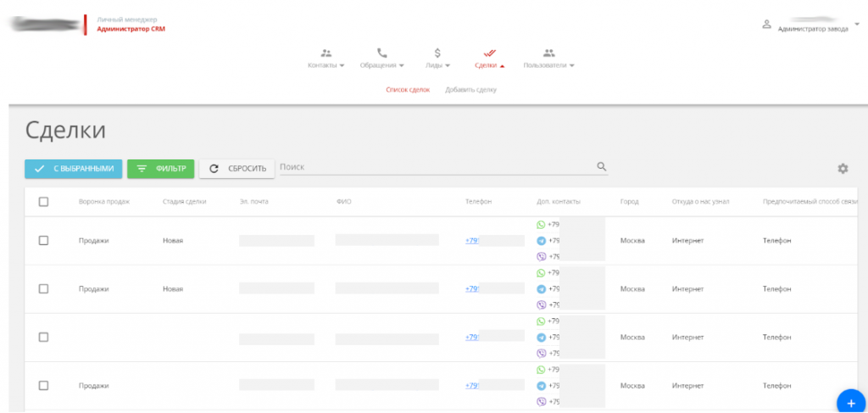Click the Стадия сделки column header

(x=184, y=202)
